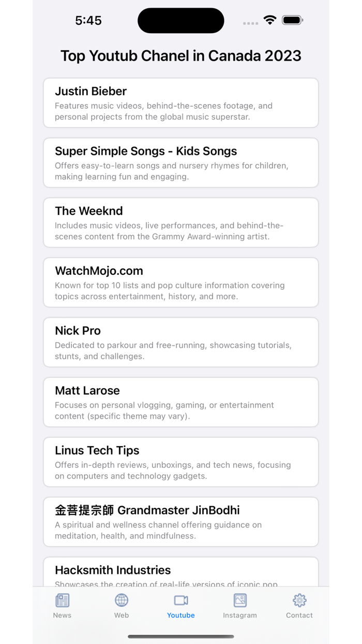This screenshot has height=644, width=362.
Task: Tap the Wi-Fi status icon
Action: click(x=269, y=19)
